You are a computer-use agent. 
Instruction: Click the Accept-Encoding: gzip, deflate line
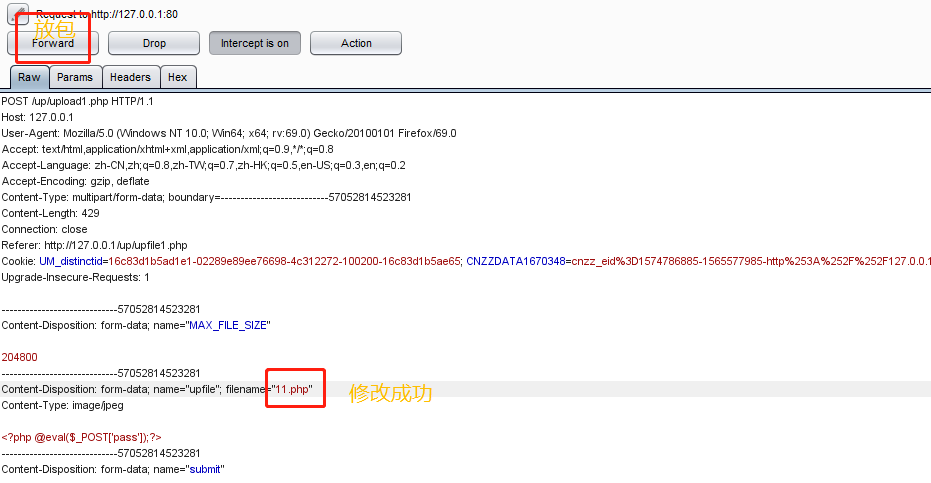[75, 181]
